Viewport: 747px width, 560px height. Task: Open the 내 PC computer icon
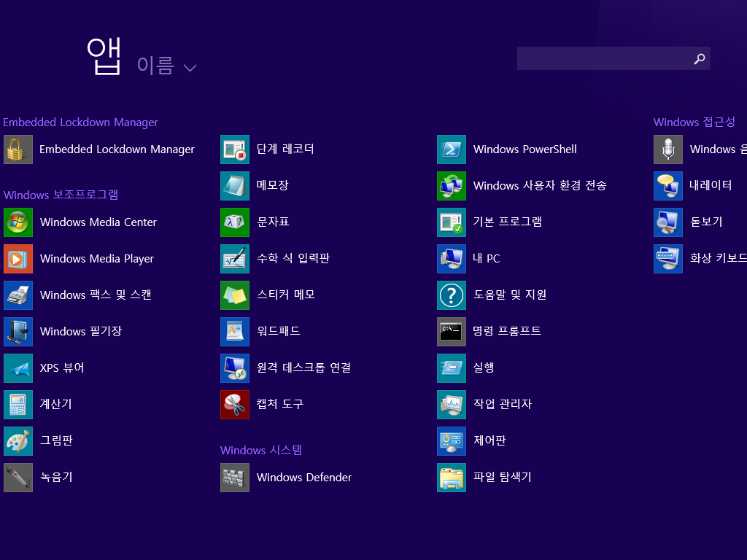click(452, 259)
